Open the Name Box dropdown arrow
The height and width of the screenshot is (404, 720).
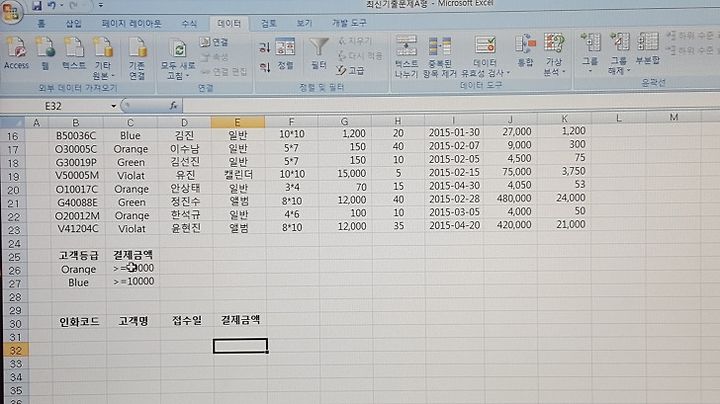coord(113,106)
